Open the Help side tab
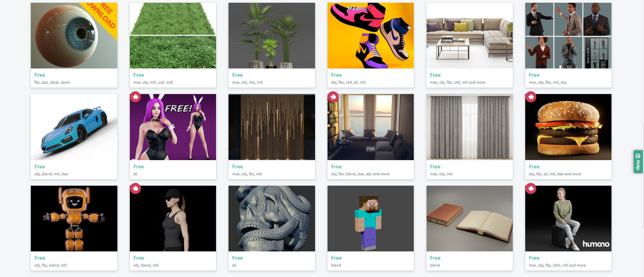644x277 pixels. pos(638,161)
